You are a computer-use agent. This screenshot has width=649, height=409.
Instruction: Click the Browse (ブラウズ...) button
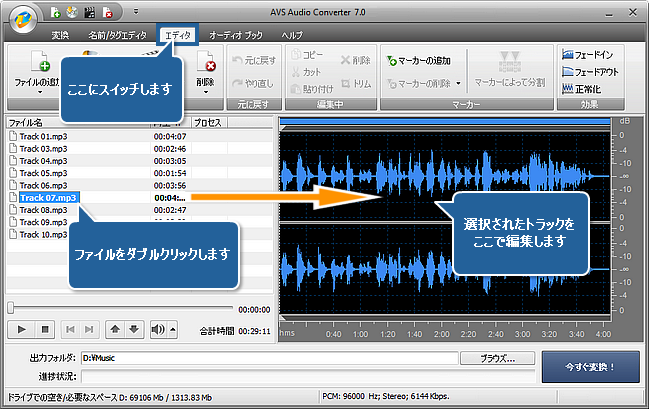click(496, 357)
